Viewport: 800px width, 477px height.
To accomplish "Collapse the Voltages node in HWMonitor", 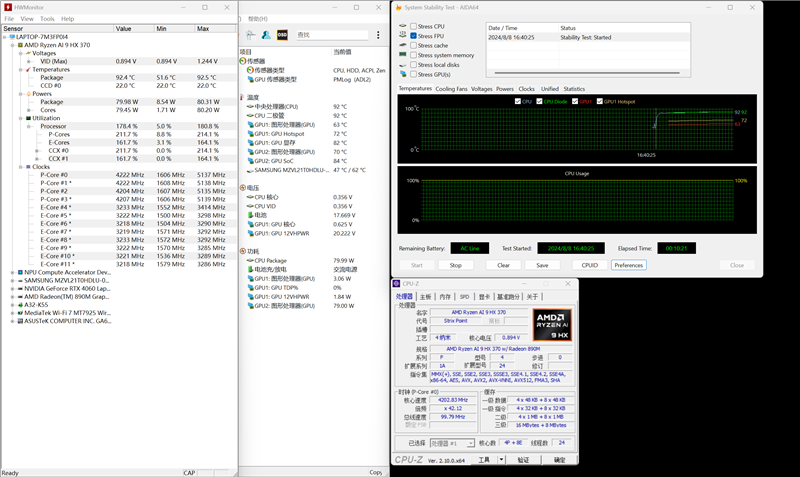I will pyautogui.click(x=21, y=53).
